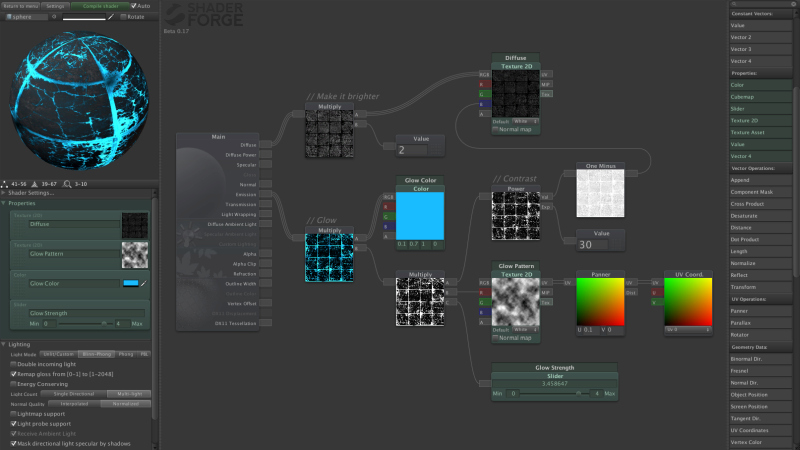Click the One Minus node preview

[600, 193]
